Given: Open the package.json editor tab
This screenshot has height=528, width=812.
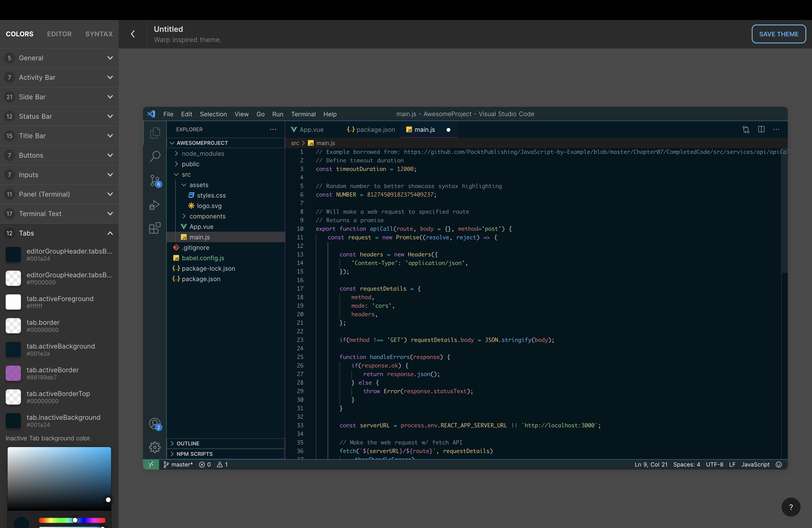Looking at the screenshot, I should [x=371, y=130].
